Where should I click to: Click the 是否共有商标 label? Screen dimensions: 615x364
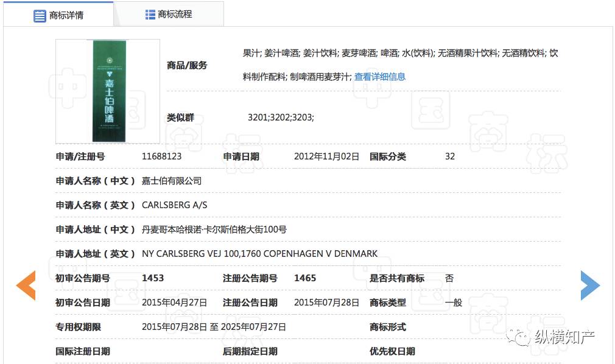(x=397, y=278)
